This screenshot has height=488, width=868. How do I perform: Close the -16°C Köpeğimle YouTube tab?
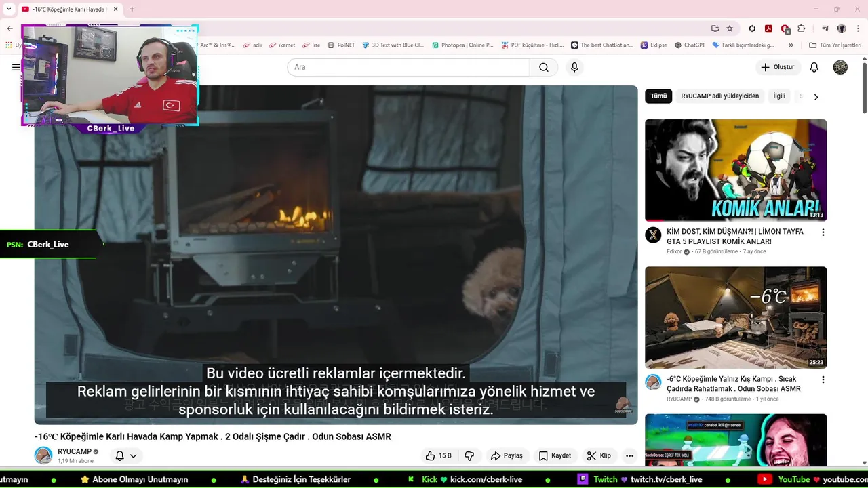pos(115,9)
